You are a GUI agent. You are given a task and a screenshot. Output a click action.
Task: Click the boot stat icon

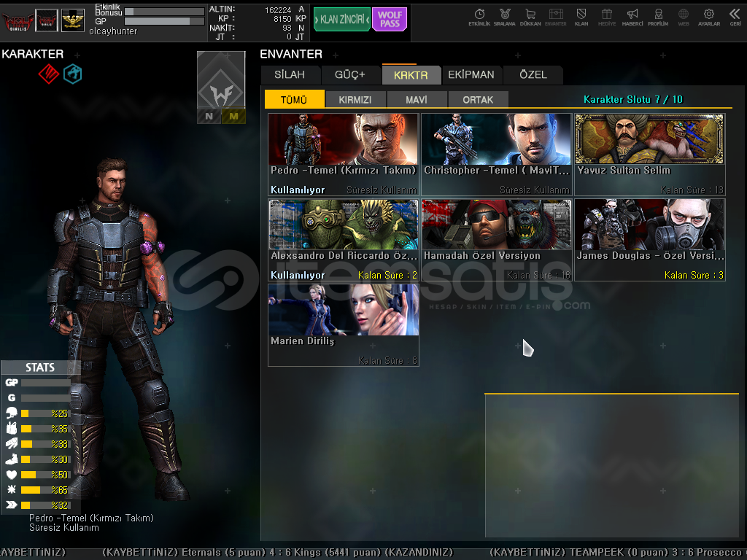coord(12,459)
